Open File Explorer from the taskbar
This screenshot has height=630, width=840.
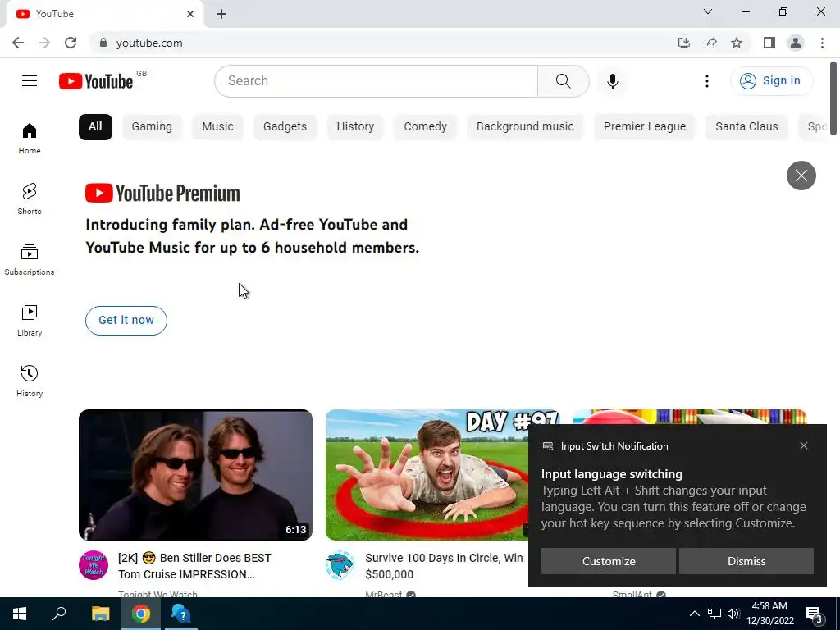point(100,614)
